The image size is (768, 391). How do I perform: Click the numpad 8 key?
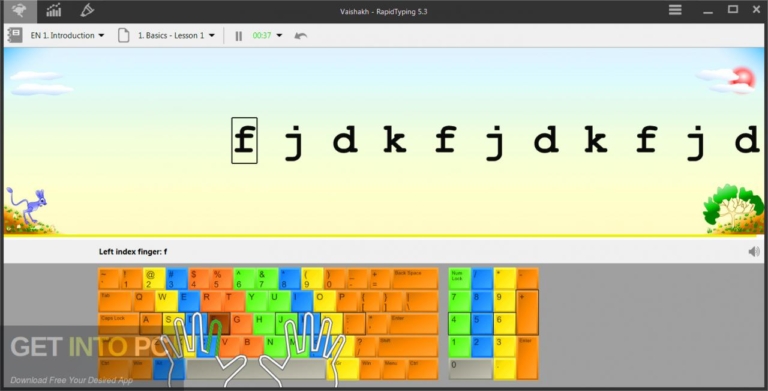pyautogui.click(x=482, y=301)
